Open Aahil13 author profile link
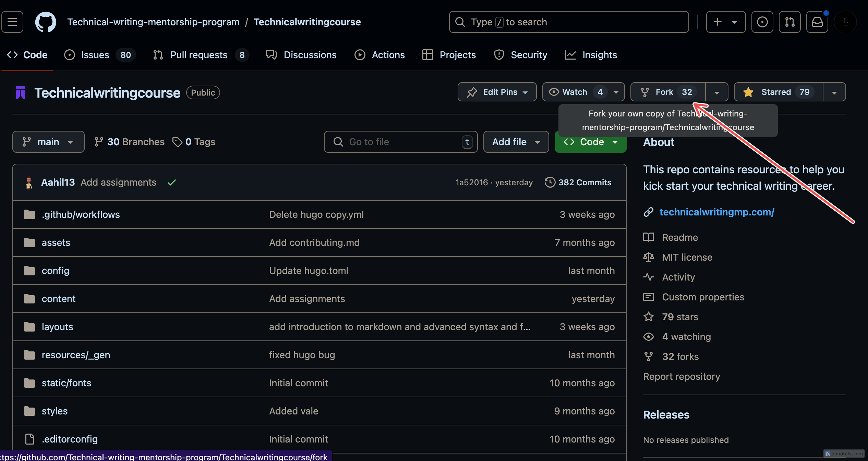868x461 pixels. 58,182
